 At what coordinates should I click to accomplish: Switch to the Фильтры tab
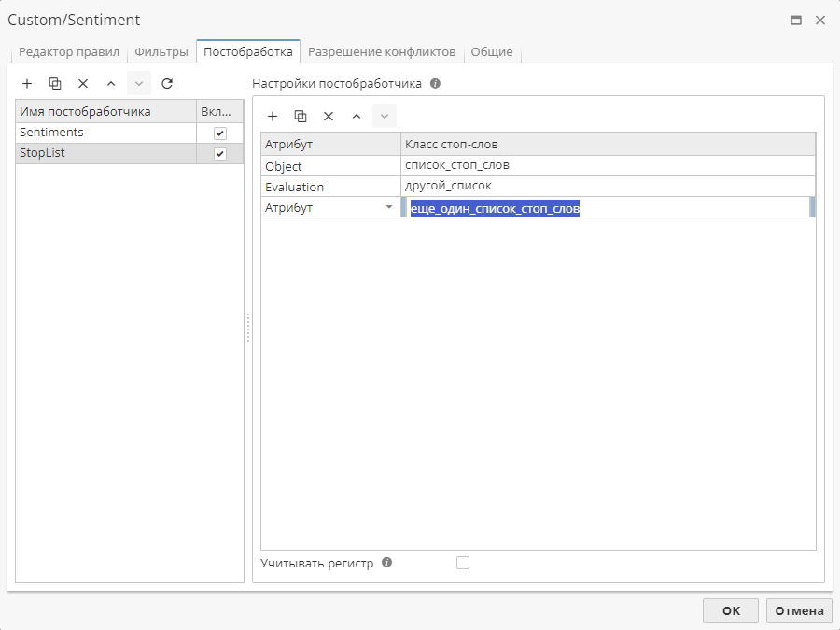pyautogui.click(x=161, y=52)
